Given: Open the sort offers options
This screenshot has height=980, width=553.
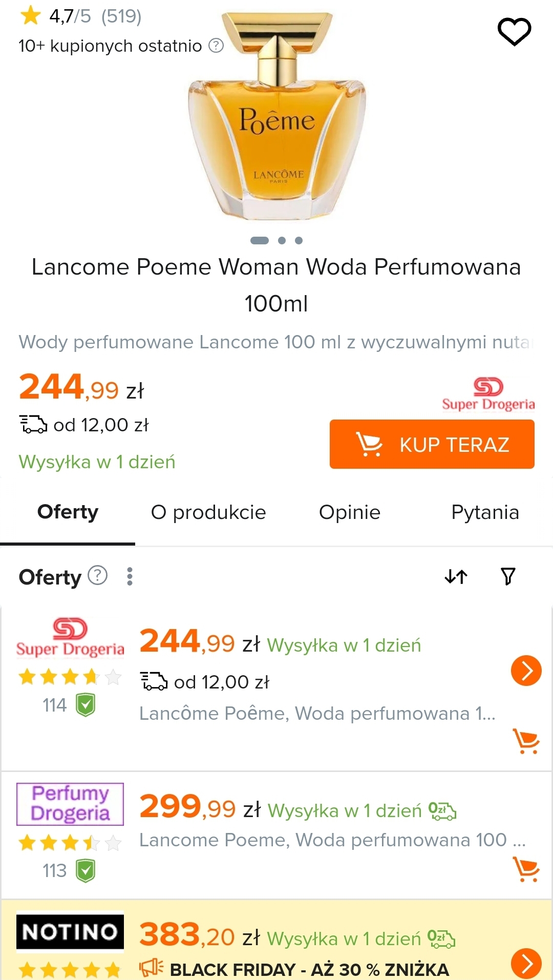Looking at the screenshot, I should 456,576.
